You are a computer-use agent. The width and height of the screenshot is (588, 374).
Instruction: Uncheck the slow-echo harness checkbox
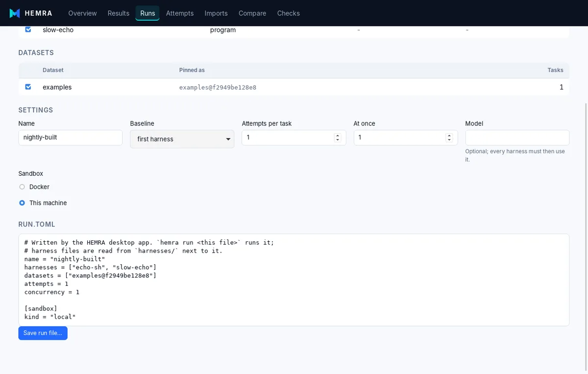(28, 29)
